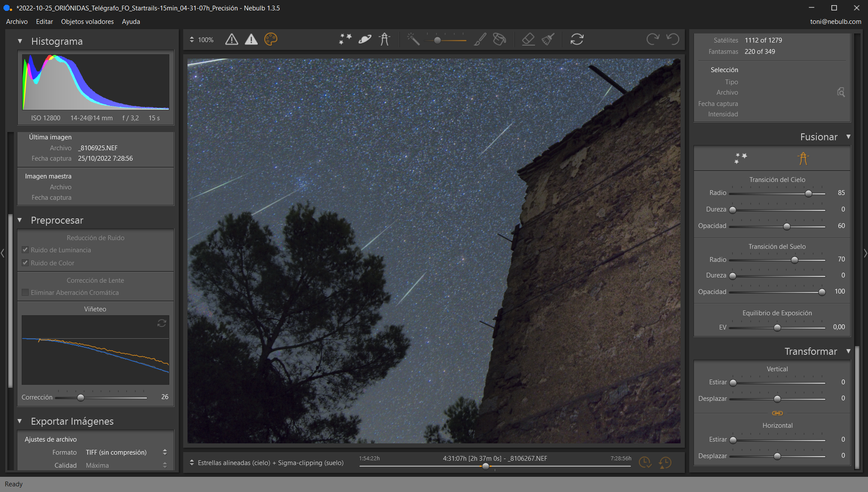Open the Objetos voladores menu
868x492 pixels.
pos(87,21)
